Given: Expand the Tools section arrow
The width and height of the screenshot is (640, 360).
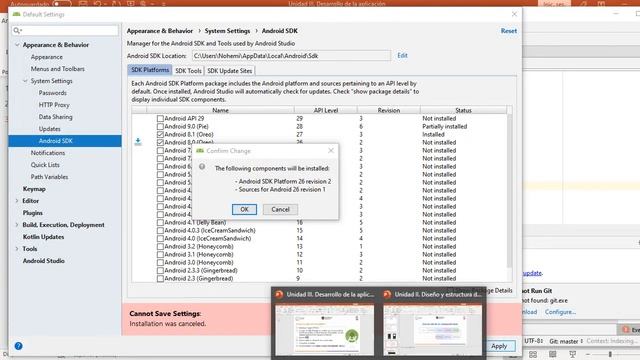Looking at the screenshot, I should tap(17, 249).
